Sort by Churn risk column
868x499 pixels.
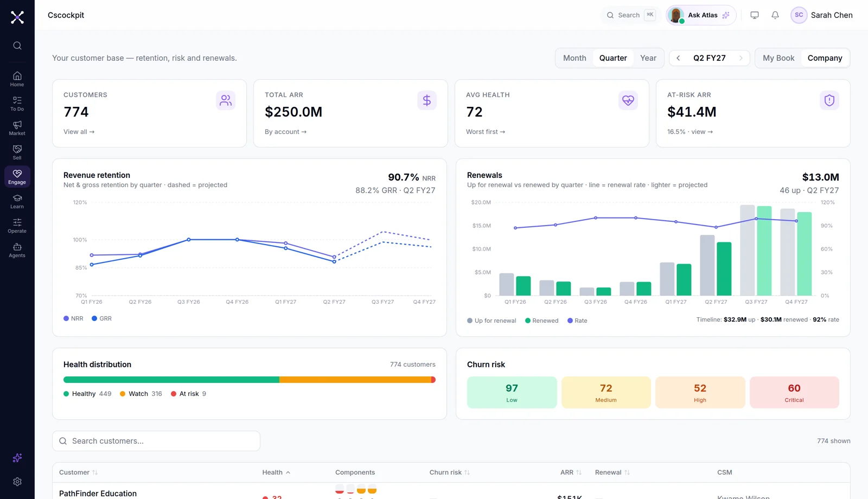click(x=449, y=472)
